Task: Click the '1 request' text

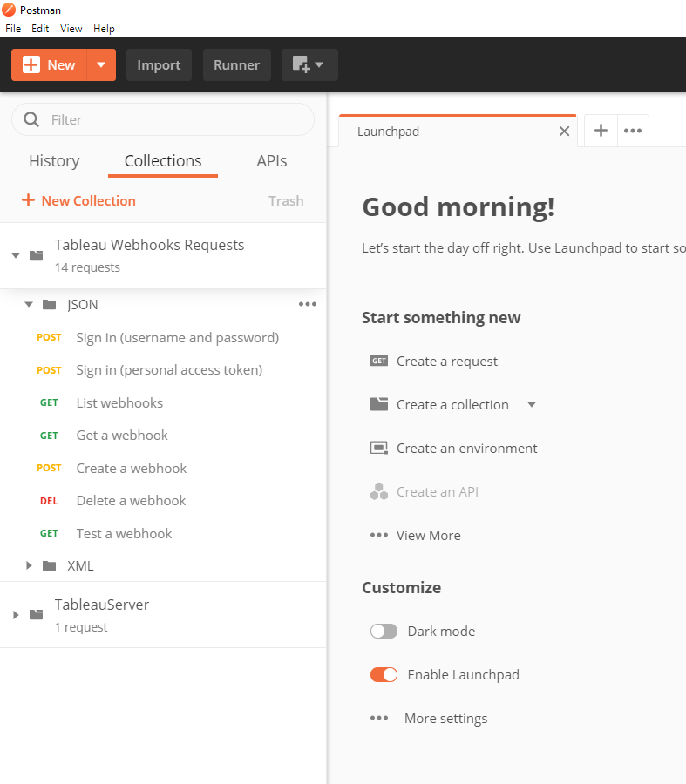Action: 80,626
